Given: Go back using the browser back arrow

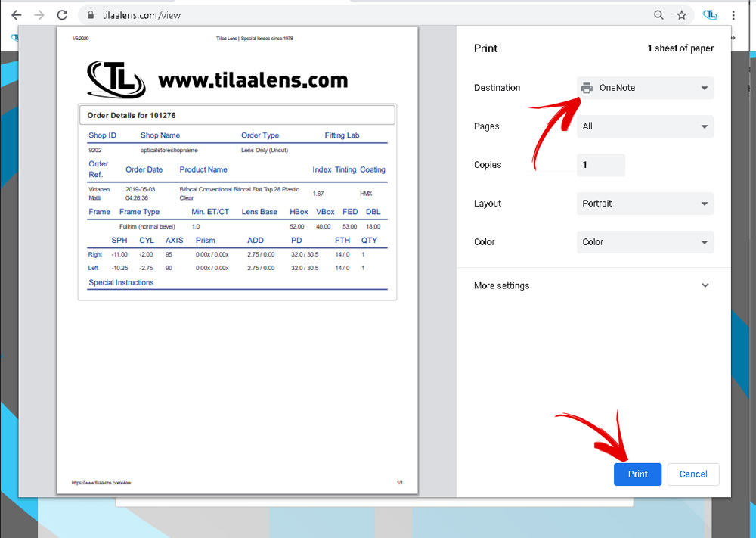Looking at the screenshot, I should pyautogui.click(x=16, y=15).
